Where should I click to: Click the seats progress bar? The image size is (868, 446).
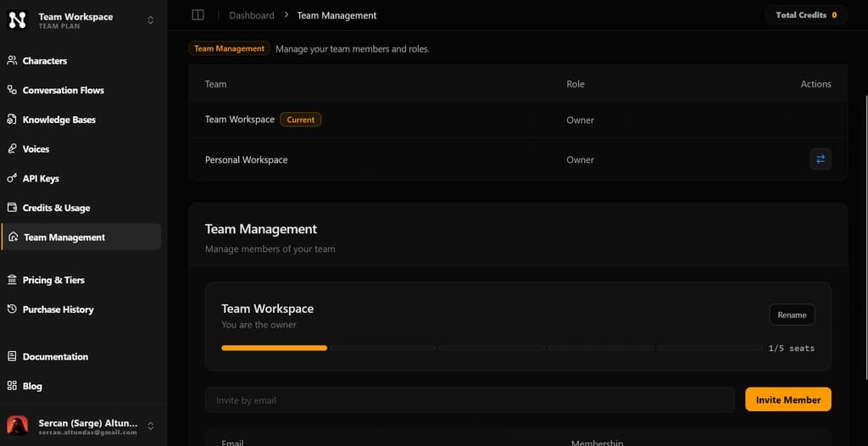(492, 348)
